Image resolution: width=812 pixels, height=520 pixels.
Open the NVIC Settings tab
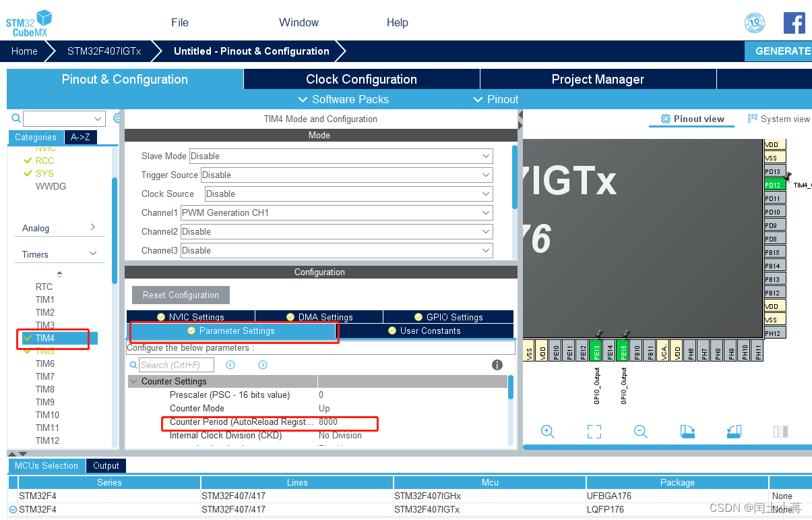[x=191, y=317]
